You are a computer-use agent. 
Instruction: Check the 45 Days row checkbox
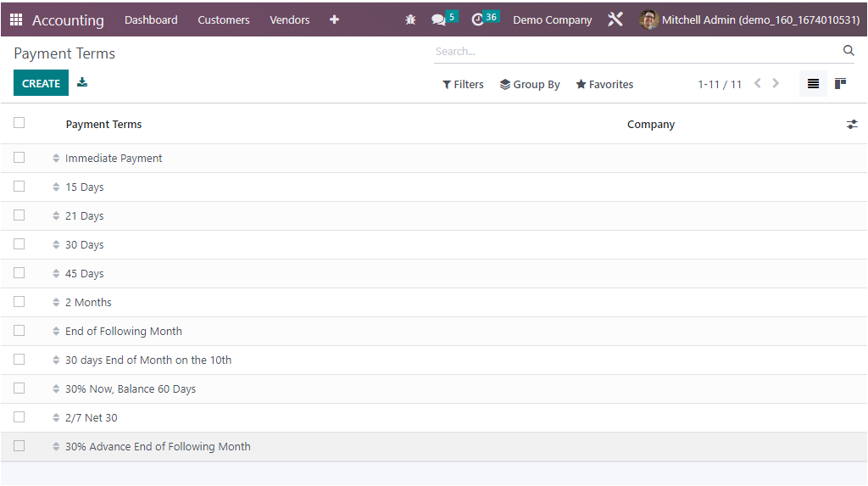(x=19, y=273)
